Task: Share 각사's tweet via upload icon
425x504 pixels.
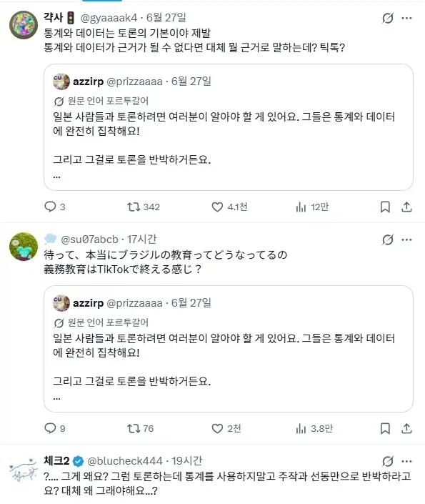Action: pos(406,207)
